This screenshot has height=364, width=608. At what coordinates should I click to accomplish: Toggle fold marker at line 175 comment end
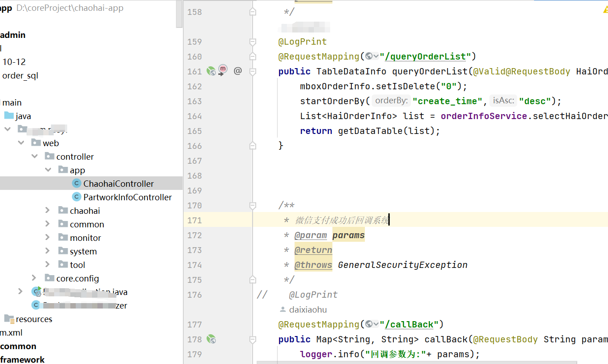point(253,280)
